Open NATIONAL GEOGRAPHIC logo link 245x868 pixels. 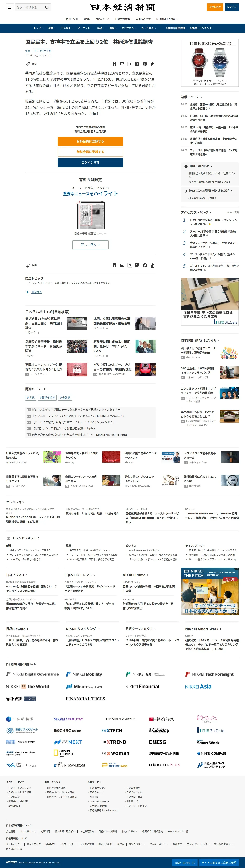coord(64,753)
